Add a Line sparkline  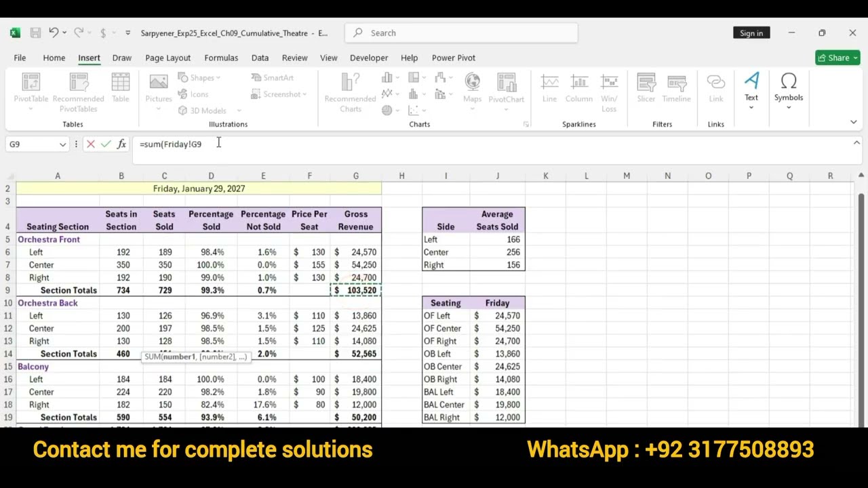(x=549, y=88)
